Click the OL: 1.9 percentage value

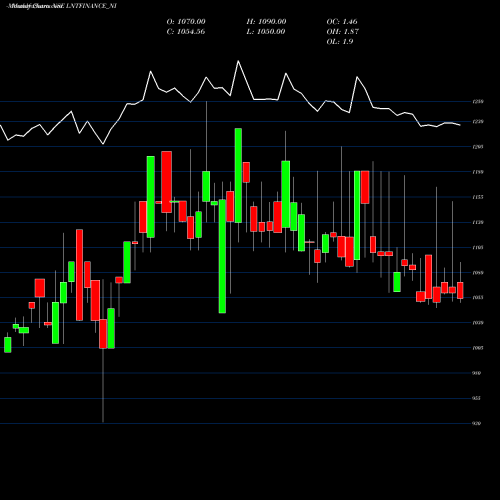(x=340, y=42)
